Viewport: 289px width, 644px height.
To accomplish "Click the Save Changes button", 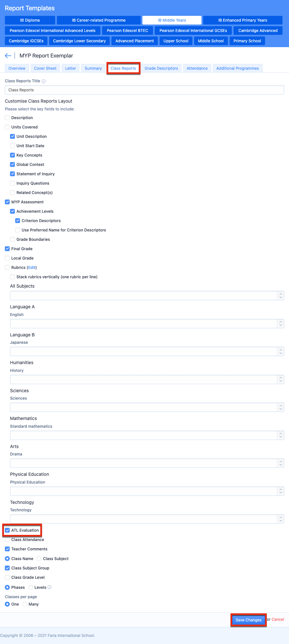I will [x=249, y=620].
